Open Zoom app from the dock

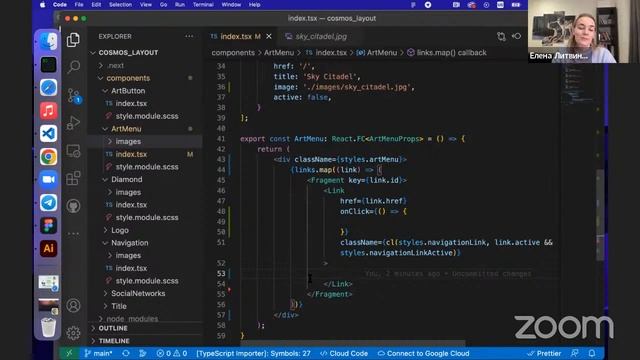(48, 180)
